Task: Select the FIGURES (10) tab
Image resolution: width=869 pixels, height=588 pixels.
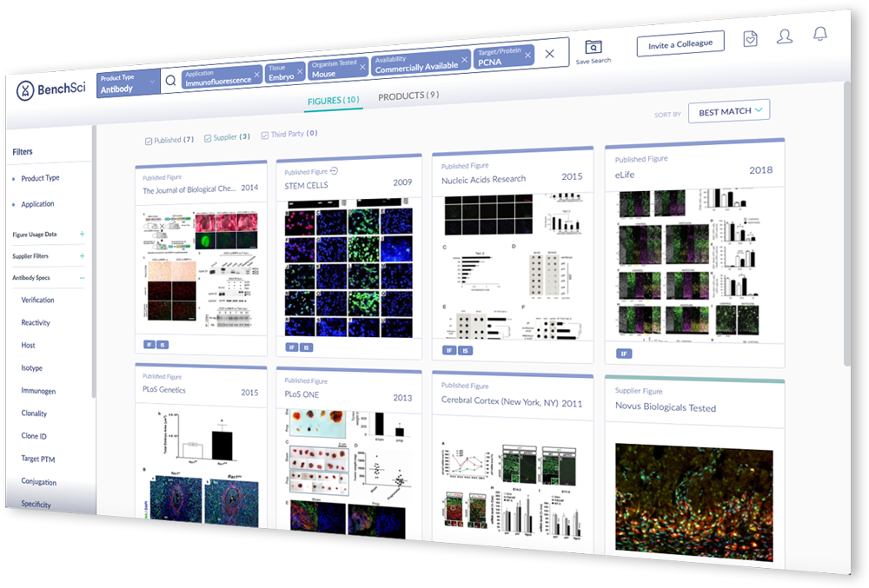Action: 333,101
